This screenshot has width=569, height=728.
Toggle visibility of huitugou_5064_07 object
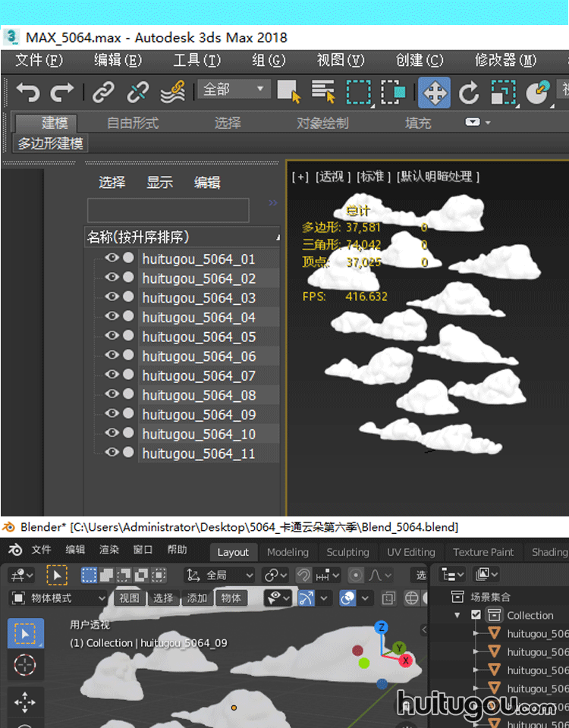[x=112, y=375]
